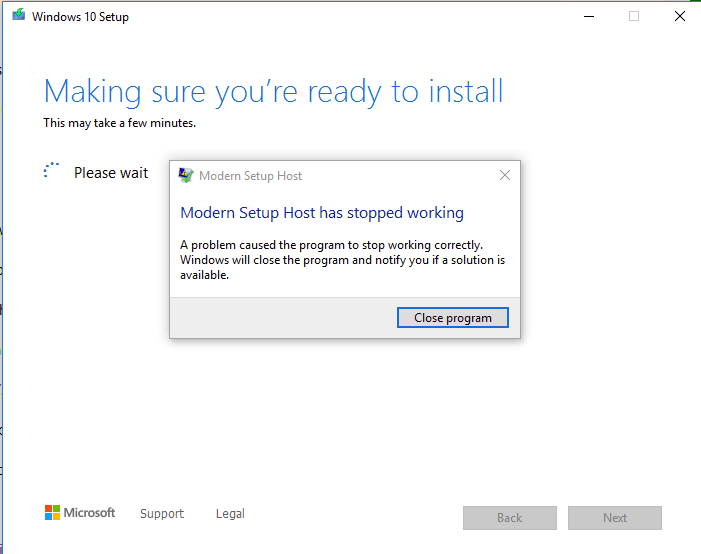Click the 'Windows 10 Setup' window title

pyautogui.click(x=80, y=17)
